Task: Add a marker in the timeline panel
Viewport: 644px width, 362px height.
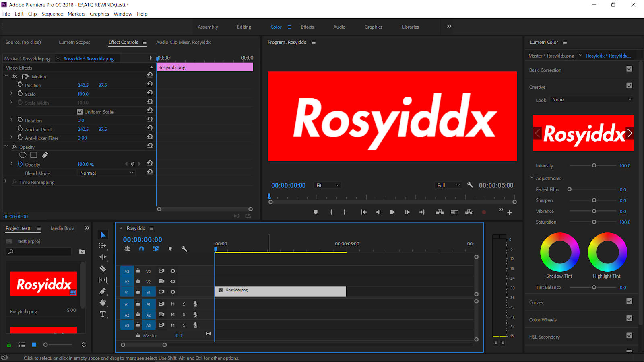Action: click(170, 249)
